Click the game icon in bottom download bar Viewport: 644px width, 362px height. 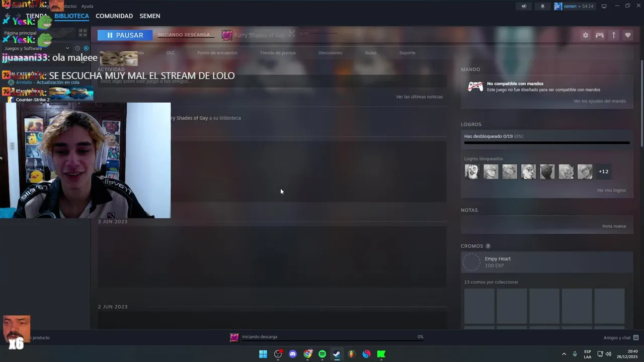tap(234, 337)
